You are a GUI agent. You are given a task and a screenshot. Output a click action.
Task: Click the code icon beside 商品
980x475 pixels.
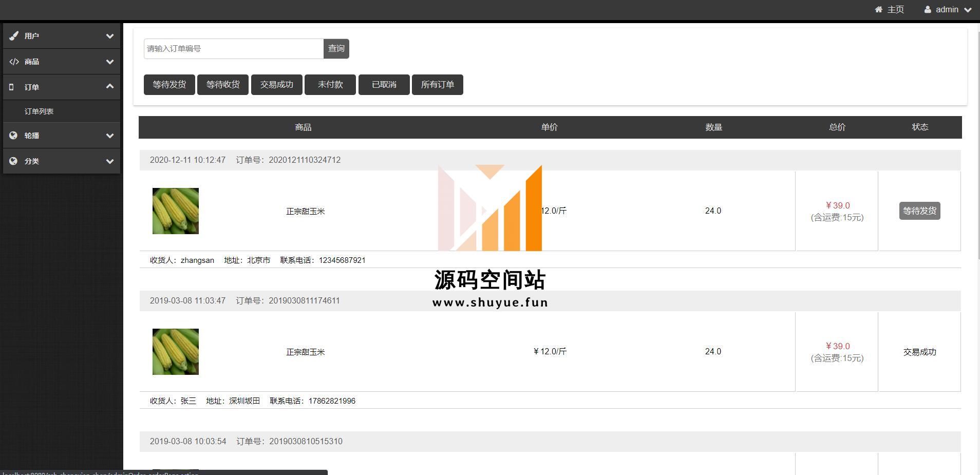coord(14,62)
